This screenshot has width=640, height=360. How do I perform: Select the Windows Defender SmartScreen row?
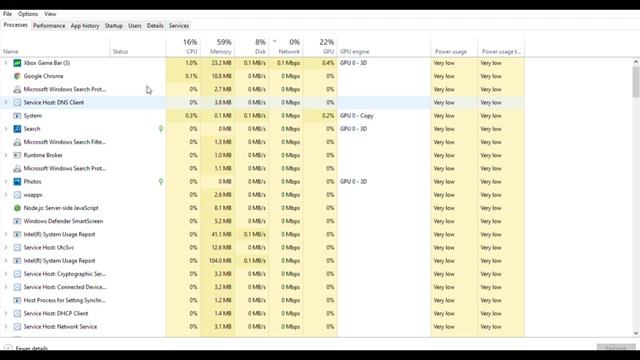pyautogui.click(x=262, y=221)
